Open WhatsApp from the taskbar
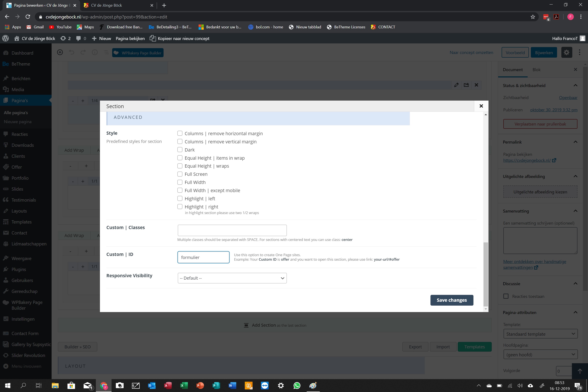 tap(297, 386)
